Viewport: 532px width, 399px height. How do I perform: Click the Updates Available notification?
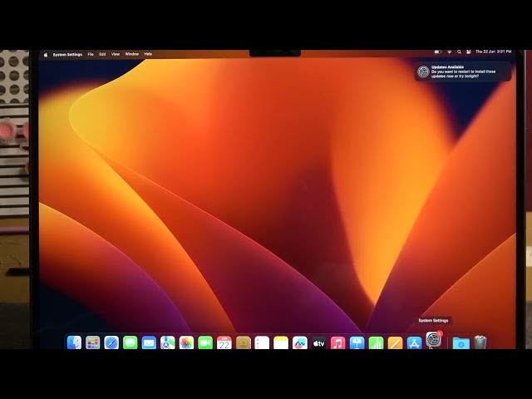463,71
